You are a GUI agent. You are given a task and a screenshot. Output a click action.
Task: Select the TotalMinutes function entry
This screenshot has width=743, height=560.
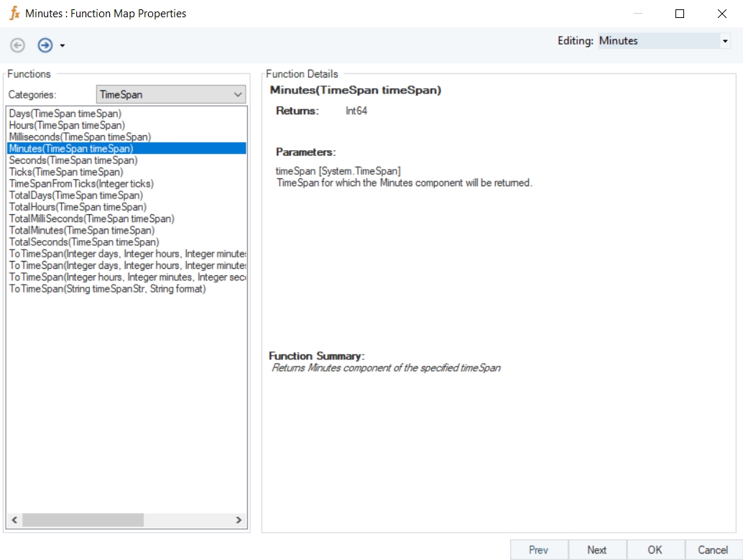point(81,230)
